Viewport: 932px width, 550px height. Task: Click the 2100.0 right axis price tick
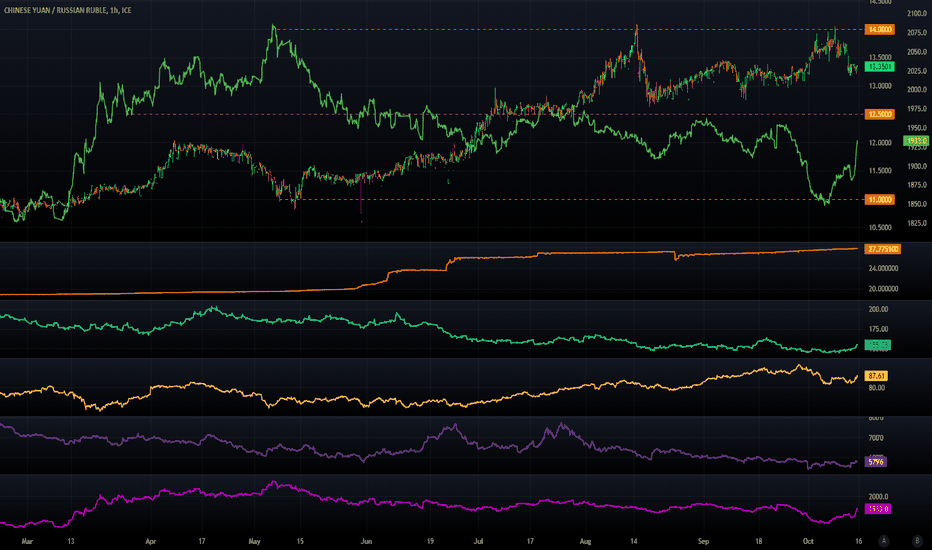coord(917,13)
